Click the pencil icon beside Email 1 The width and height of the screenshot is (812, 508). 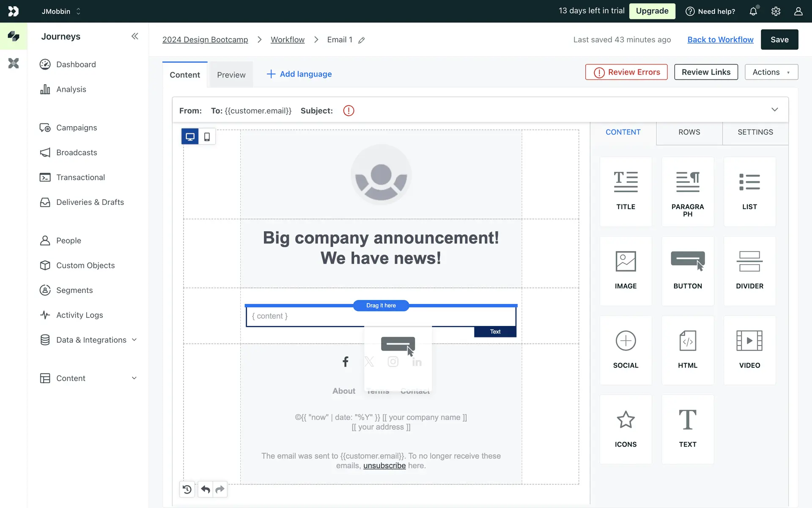pos(362,40)
